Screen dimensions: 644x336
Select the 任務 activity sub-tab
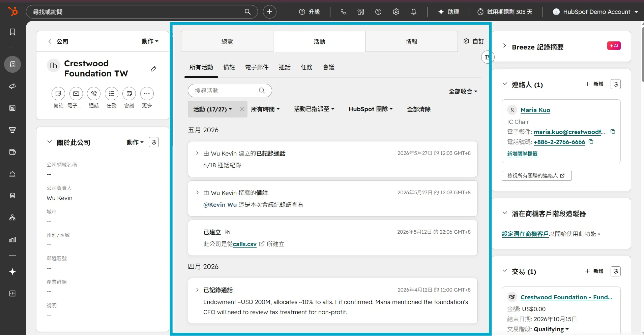(x=306, y=67)
